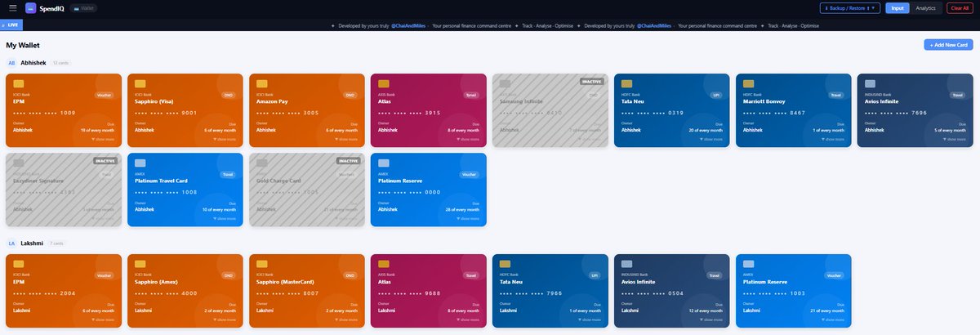Screen dimensions: 980x335
Task: Click the '7 cards' count label
Action: pyautogui.click(x=56, y=244)
